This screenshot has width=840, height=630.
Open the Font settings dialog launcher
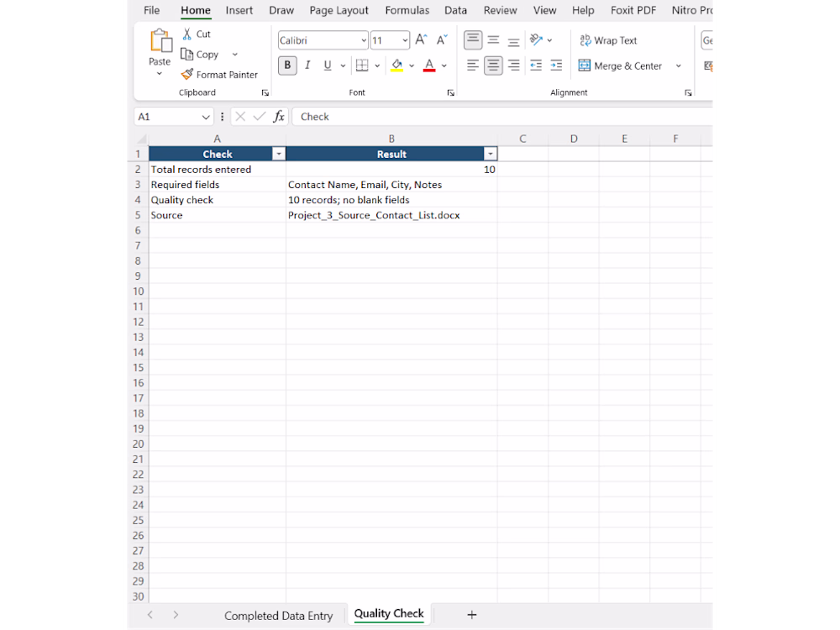tap(451, 92)
